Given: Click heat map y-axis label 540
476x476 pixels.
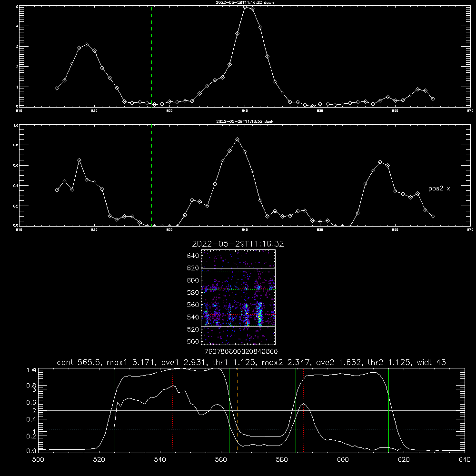Looking at the screenshot, I should point(193,317).
